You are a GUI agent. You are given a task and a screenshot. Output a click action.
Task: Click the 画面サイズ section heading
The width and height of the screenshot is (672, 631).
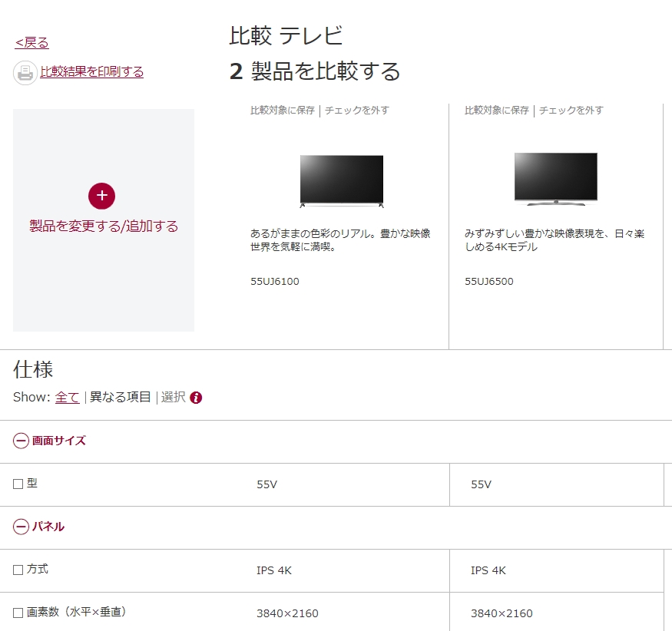click(59, 441)
